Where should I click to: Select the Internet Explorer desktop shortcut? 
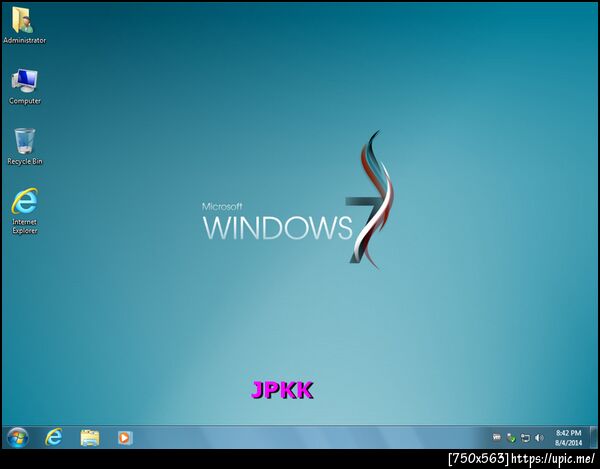point(24,211)
